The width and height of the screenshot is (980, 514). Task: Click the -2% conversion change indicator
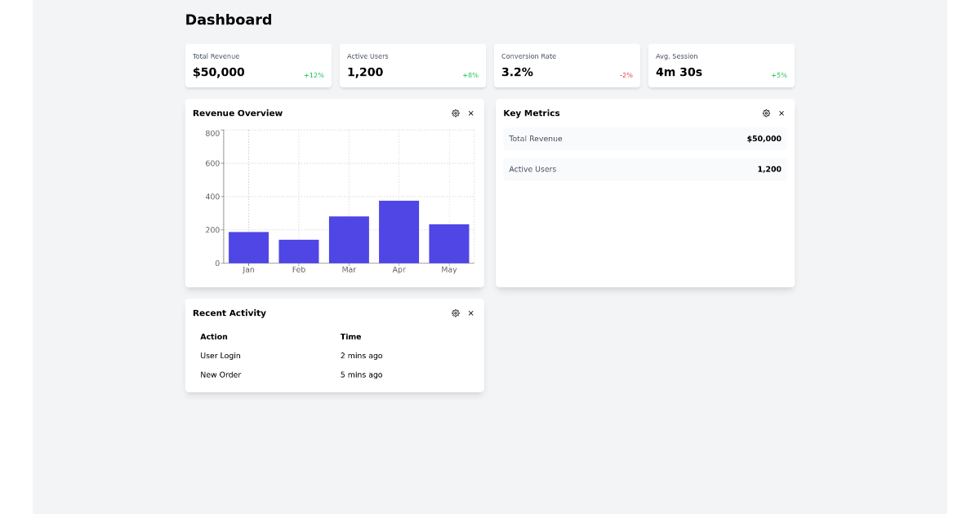click(x=625, y=74)
